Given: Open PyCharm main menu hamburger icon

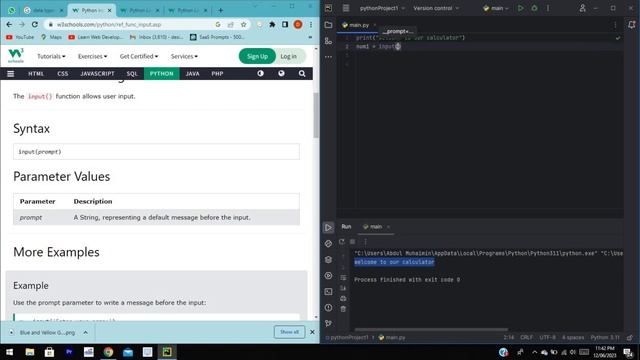Looking at the screenshot, I should [346, 8].
